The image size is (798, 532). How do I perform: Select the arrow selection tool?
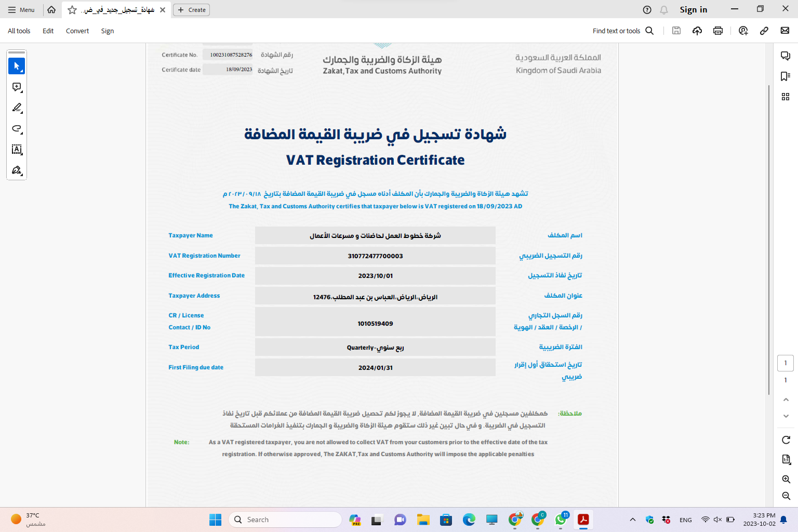[17, 66]
